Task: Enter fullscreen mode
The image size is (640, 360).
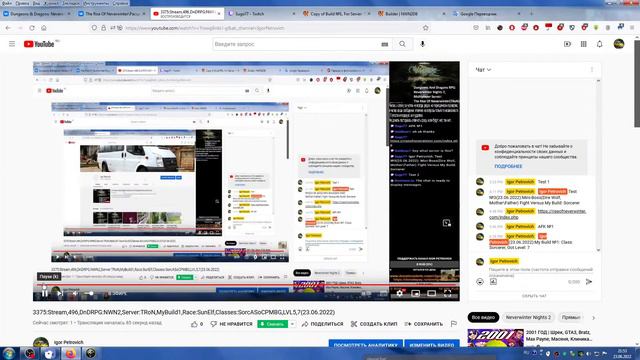Action: 447,293
